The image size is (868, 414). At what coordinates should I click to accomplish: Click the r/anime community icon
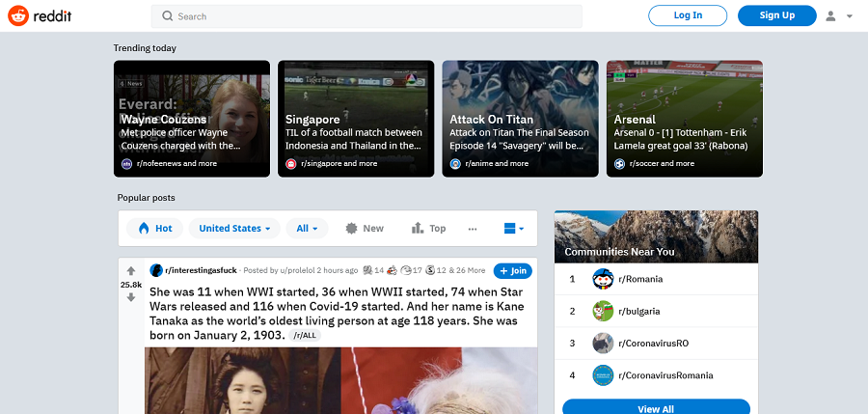click(455, 163)
